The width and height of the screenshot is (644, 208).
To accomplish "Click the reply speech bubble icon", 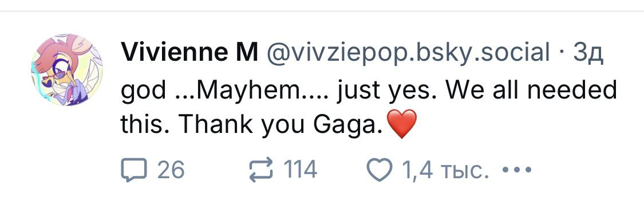I will tap(133, 170).
